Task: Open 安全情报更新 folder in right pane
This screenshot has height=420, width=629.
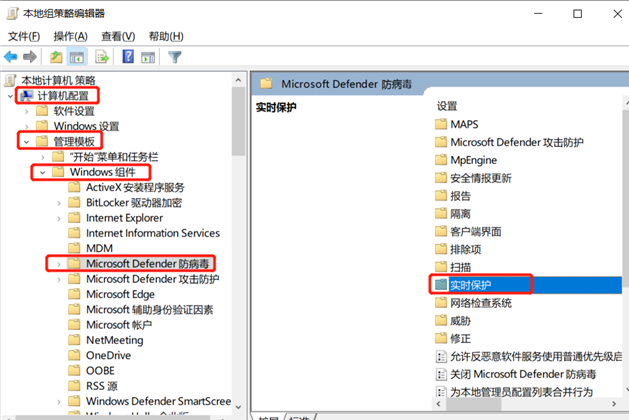Action: (x=481, y=178)
